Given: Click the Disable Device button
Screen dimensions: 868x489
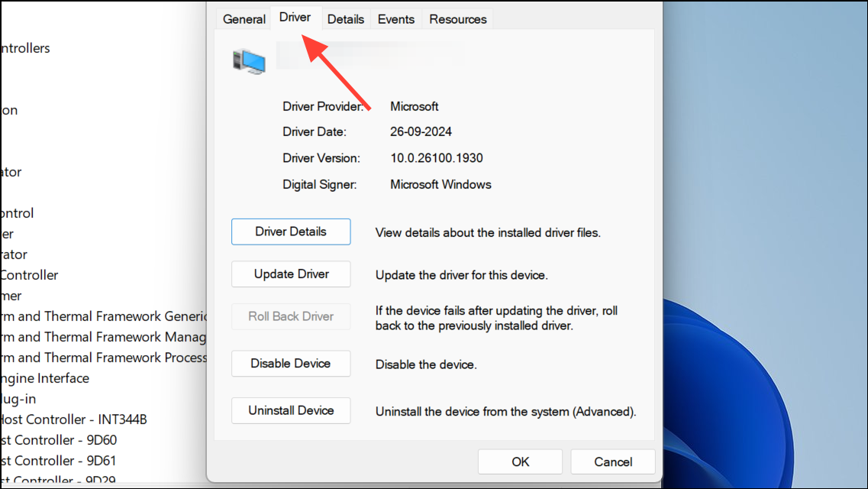Looking at the screenshot, I should click(x=291, y=363).
